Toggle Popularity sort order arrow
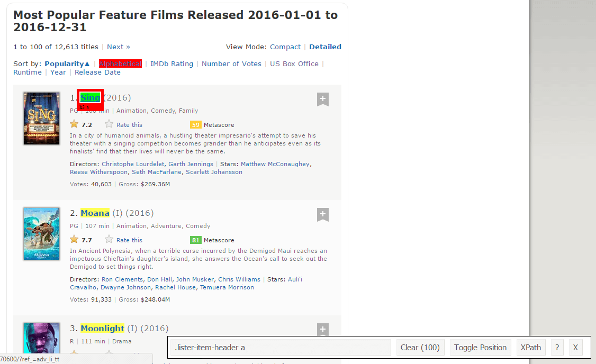 click(87, 63)
